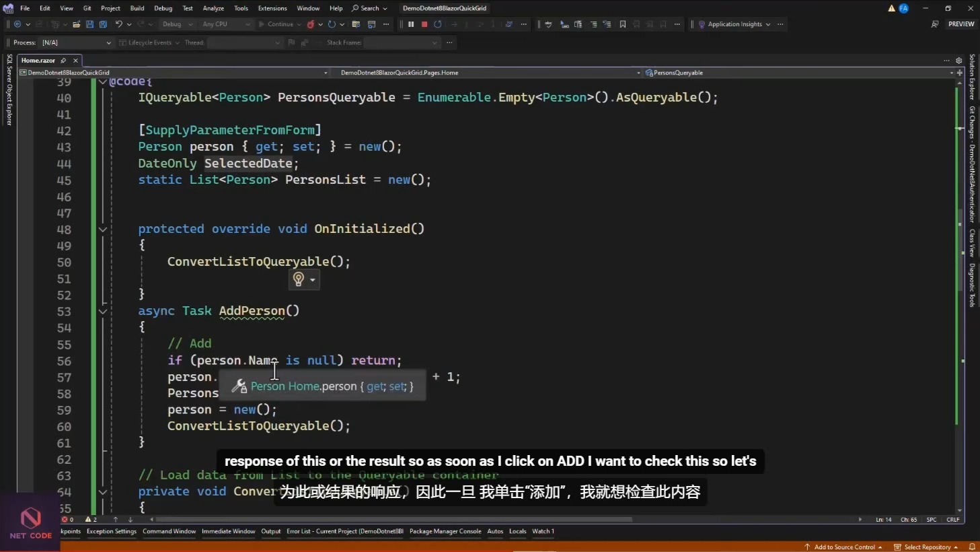The width and height of the screenshot is (980, 552).
Task: Collapse the @code block at line 39
Action: [103, 81]
